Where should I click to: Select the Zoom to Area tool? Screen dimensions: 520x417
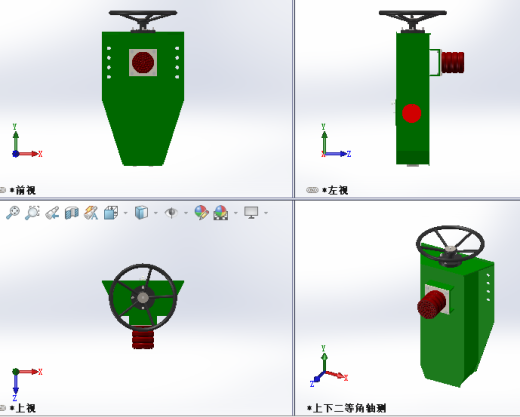(x=32, y=213)
